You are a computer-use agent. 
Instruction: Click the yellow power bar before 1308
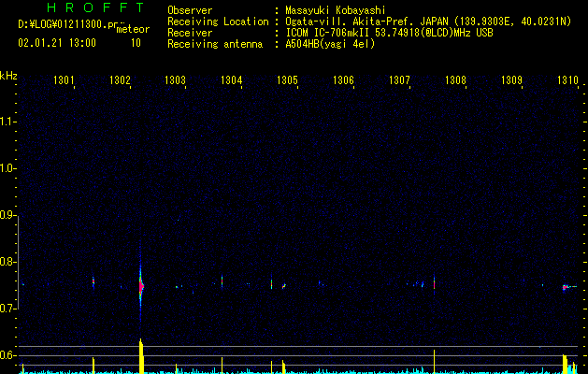pos(435,362)
